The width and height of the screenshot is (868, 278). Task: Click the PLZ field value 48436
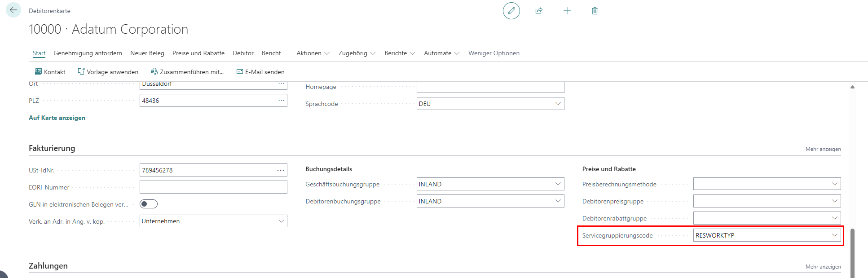click(x=151, y=101)
